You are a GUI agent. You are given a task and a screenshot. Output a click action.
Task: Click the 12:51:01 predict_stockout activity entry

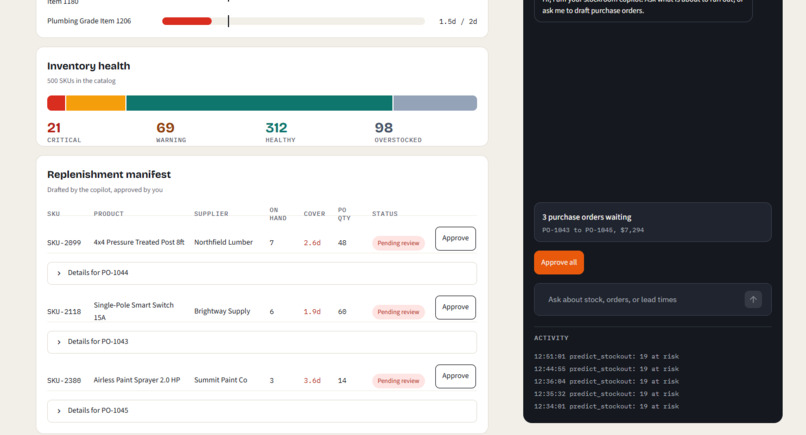click(607, 356)
